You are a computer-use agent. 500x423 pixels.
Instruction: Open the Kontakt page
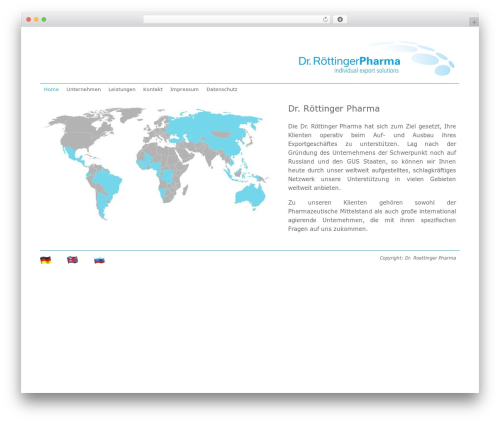(153, 89)
